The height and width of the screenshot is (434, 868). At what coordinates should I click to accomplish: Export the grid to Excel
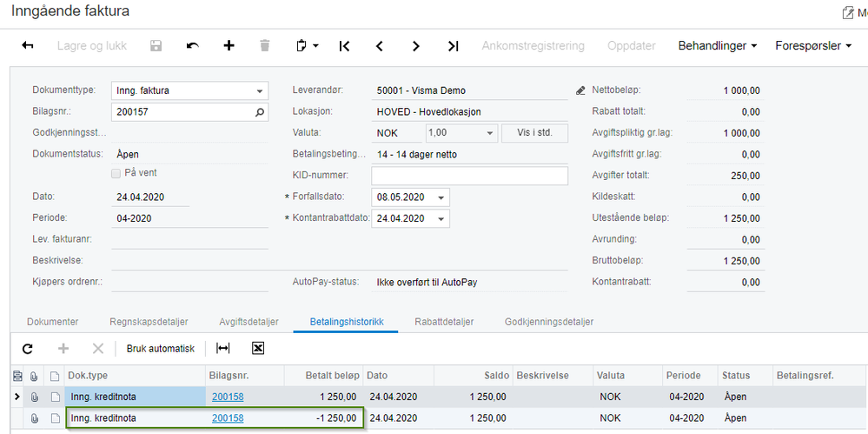pyautogui.click(x=258, y=348)
